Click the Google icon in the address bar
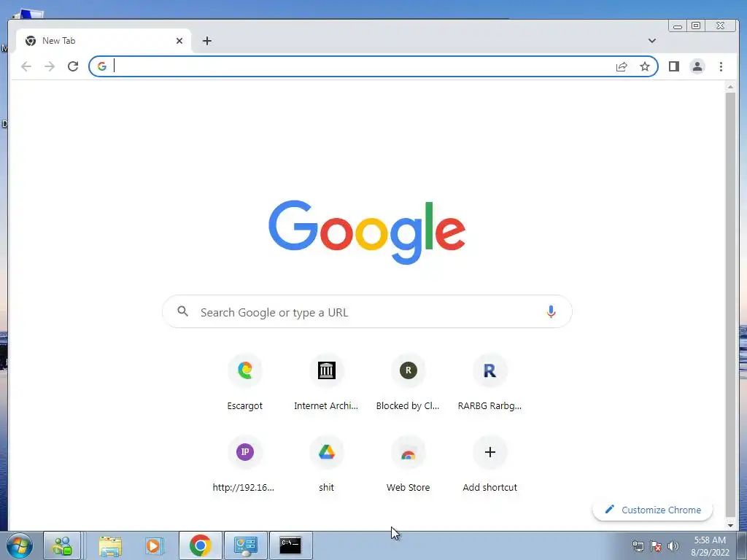747x560 pixels. pyautogui.click(x=102, y=66)
